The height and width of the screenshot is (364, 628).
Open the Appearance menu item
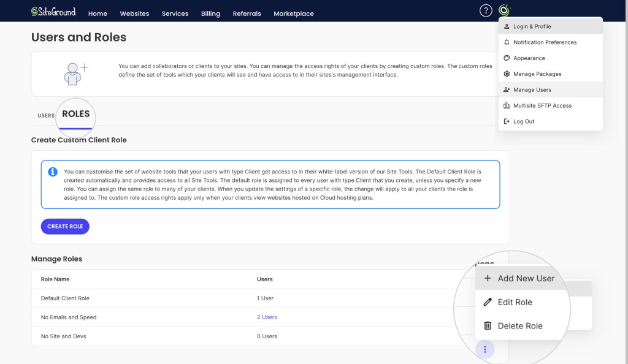550,58
